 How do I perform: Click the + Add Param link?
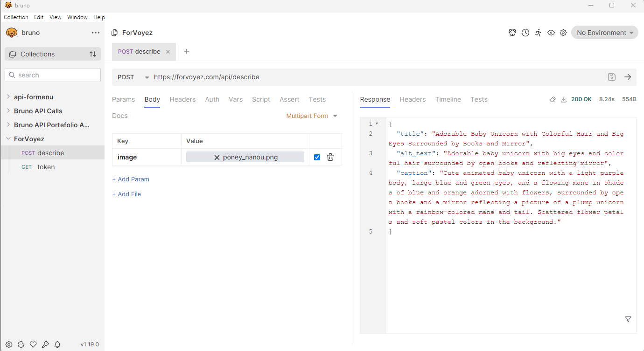(x=131, y=179)
